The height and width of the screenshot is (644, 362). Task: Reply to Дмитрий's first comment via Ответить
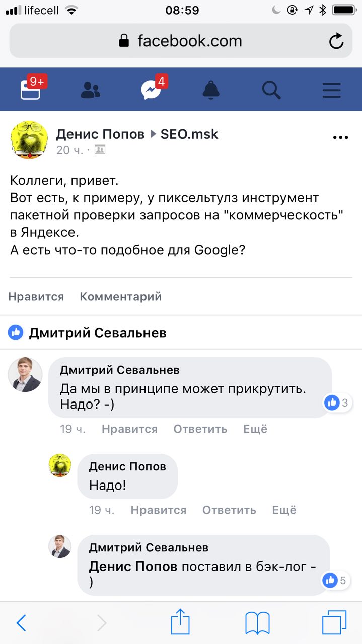(200, 429)
